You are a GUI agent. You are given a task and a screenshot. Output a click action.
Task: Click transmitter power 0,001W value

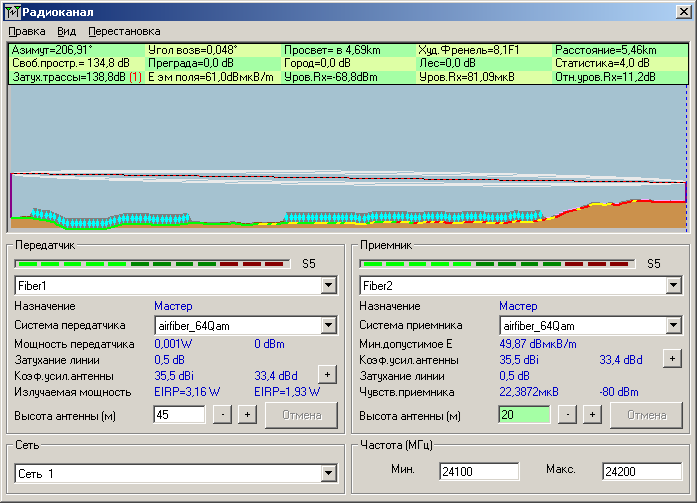(x=173, y=344)
